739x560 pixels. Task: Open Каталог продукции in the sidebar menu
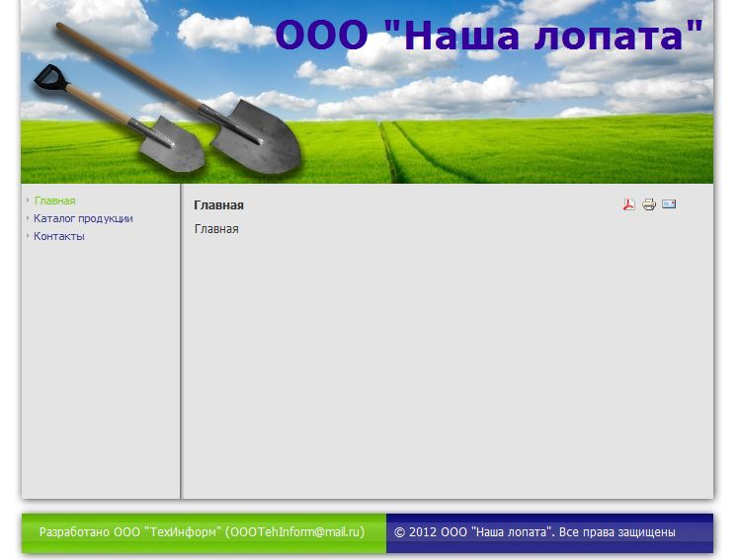(83, 218)
